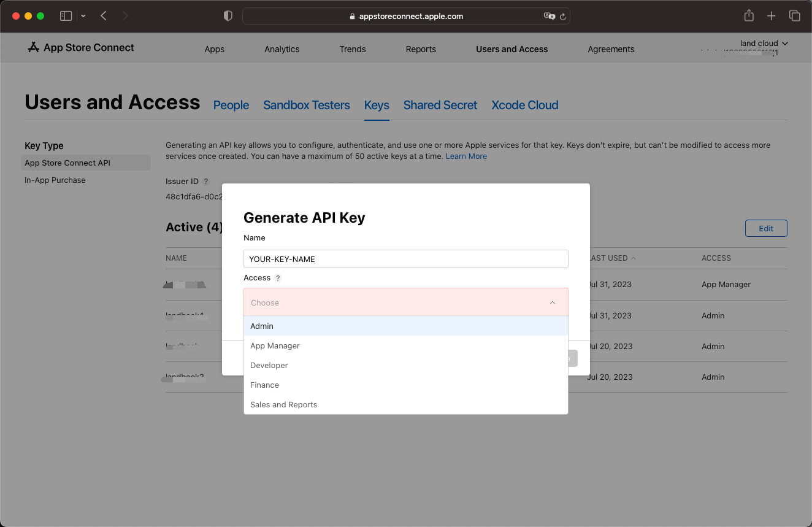Reload the page with the refresh icon

562,17
